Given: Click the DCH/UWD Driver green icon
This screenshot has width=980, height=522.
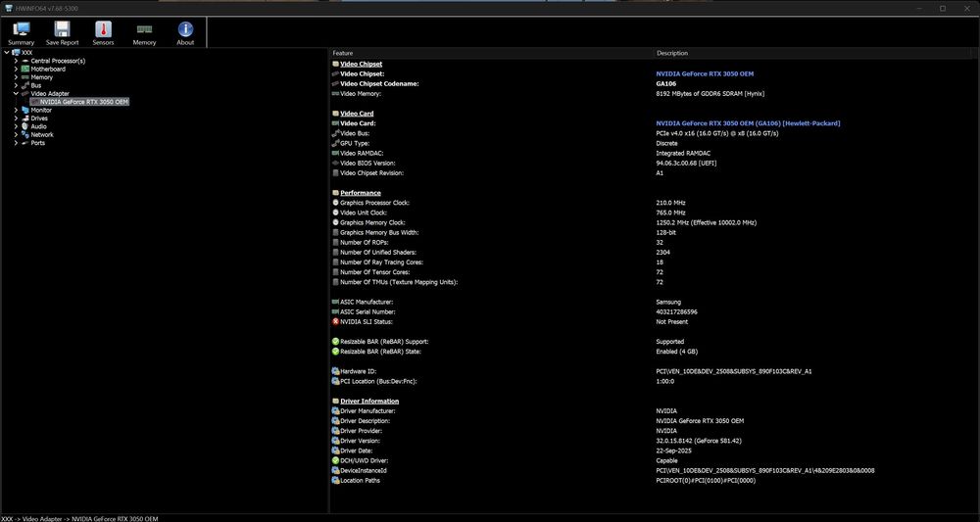Looking at the screenshot, I should pyautogui.click(x=335, y=461).
